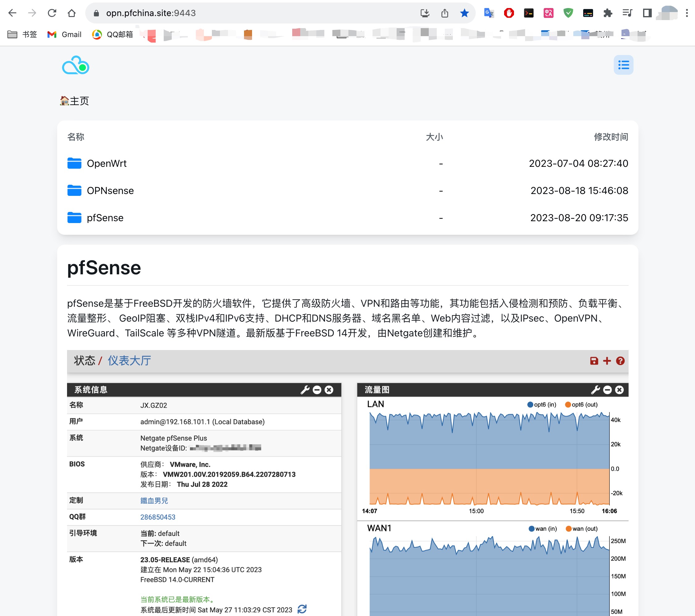Click the 仪表大厅 breadcrumb link
Image resolution: width=695 pixels, height=616 pixels.
coord(129,361)
